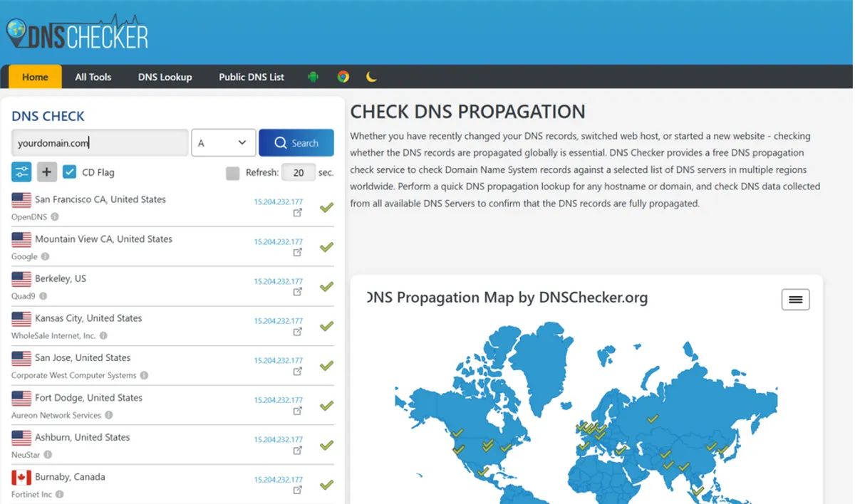Image resolution: width=855 pixels, height=504 pixels.
Task: Open the DNS Lookup menu item
Action: click(165, 77)
